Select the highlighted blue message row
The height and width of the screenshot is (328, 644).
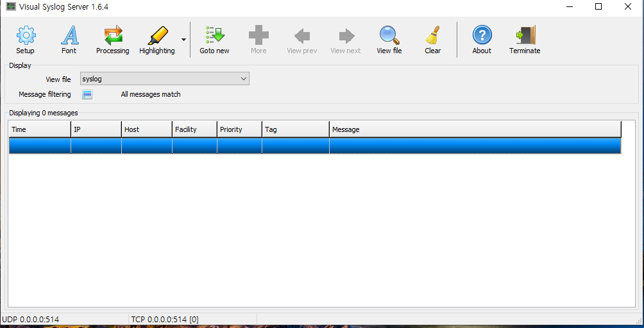315,146
